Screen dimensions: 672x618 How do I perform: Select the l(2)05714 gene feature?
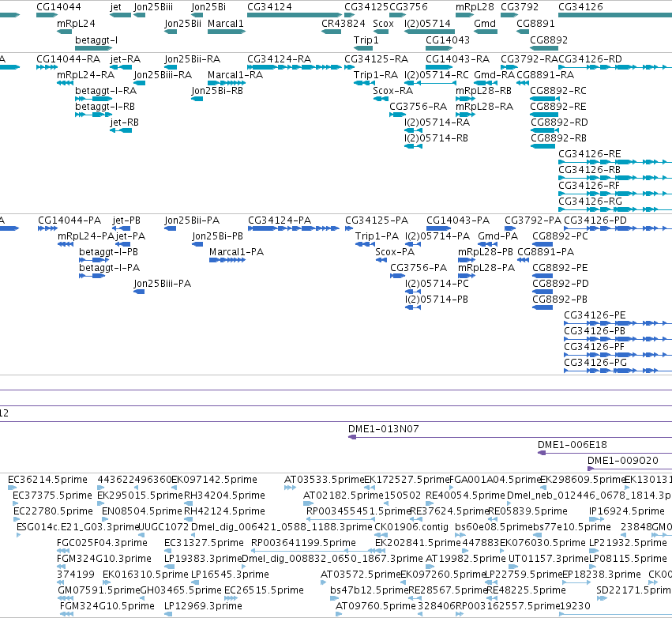click(x=430, y=32)
